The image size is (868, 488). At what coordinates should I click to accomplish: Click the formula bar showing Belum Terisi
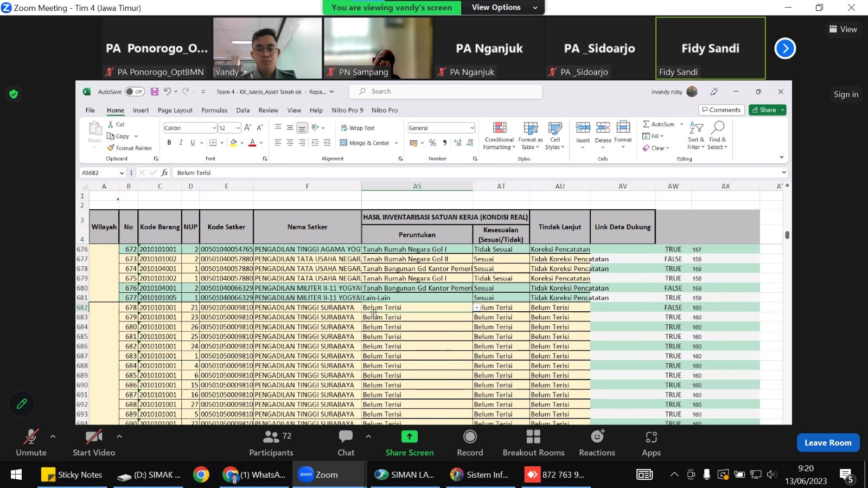(477, 172)
